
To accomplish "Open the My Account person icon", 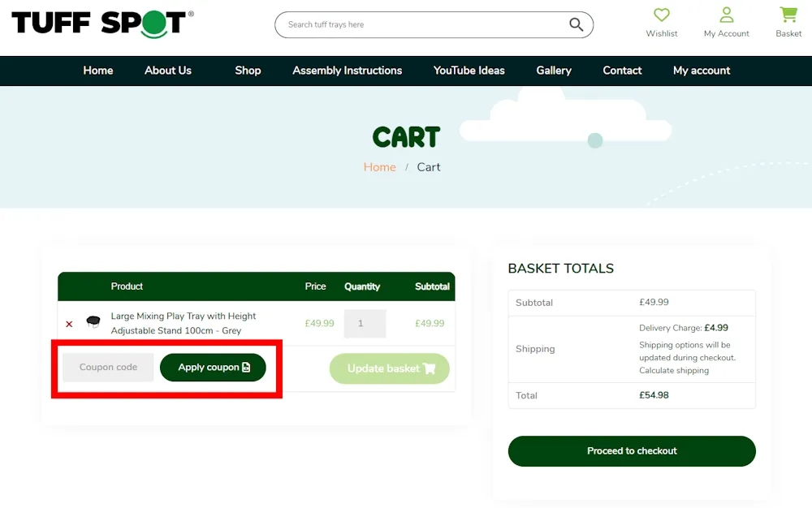I will pos(727,15).
